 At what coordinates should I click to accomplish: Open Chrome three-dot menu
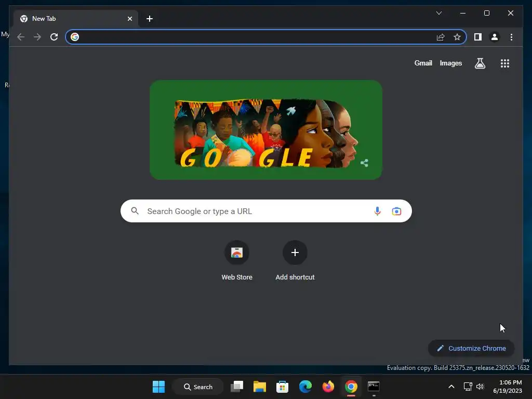[511, 37]
